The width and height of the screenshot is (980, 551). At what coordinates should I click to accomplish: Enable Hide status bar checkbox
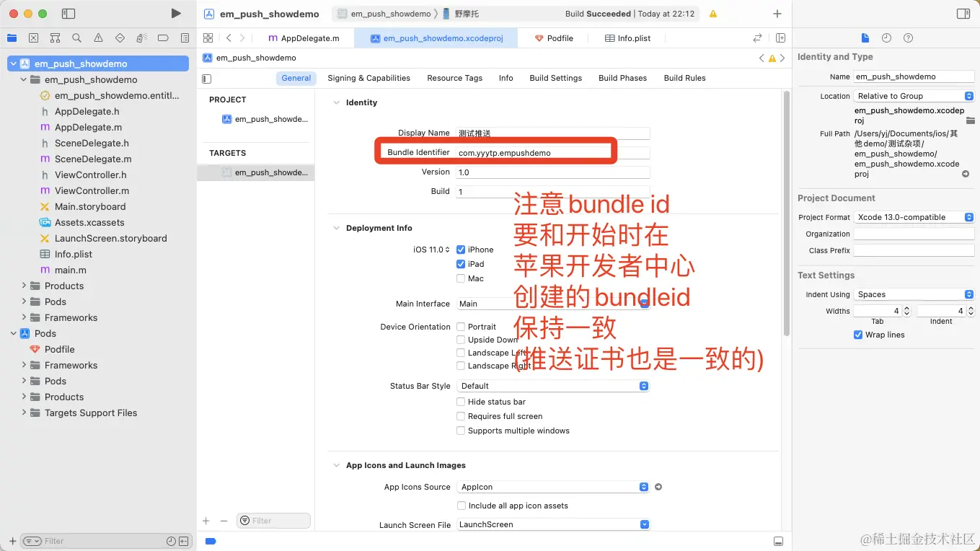point(461,402)
